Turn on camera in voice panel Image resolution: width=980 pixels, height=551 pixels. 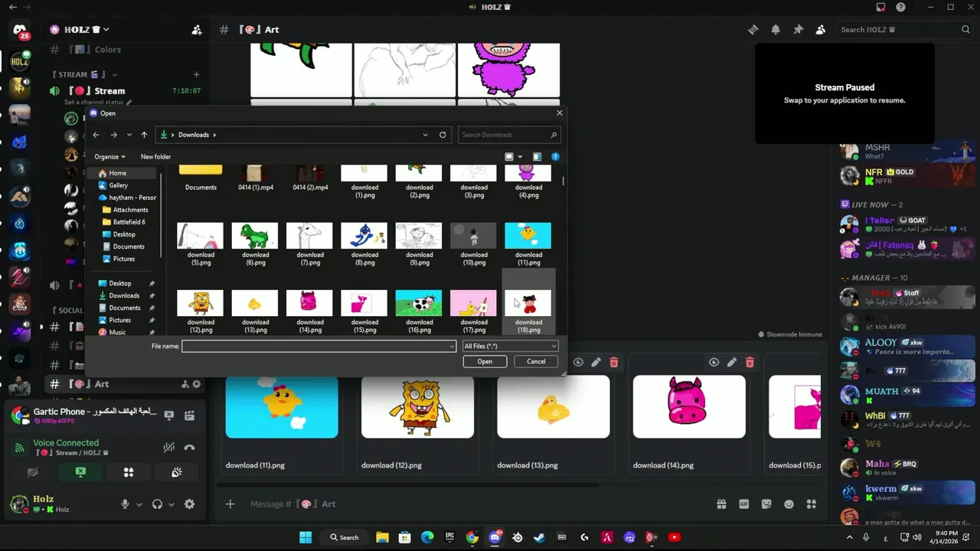[32, 473]
